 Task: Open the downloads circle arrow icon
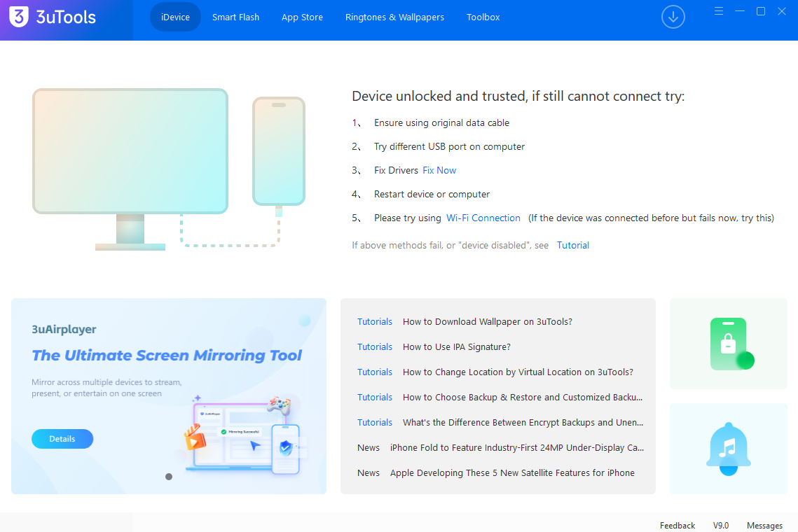673,17
